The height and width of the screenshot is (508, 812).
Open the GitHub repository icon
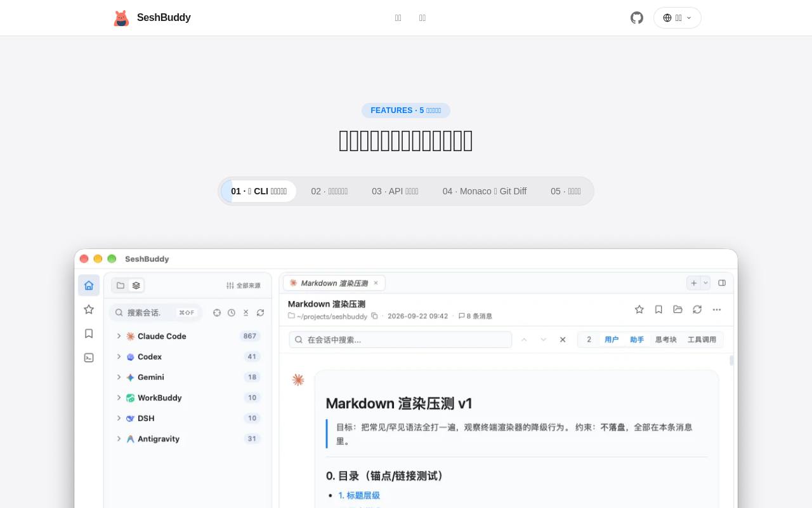click(x=637, y=18)
